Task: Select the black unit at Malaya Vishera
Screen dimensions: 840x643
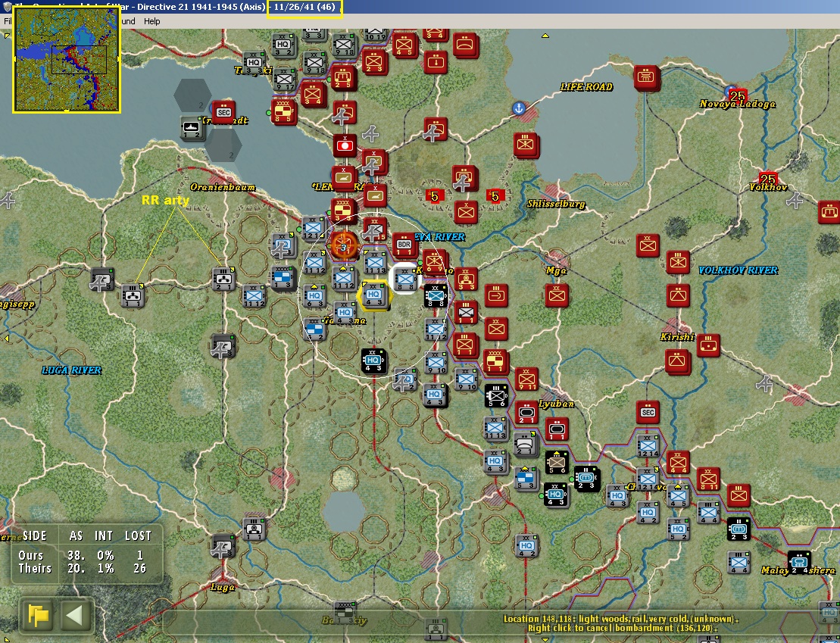Action: tap(799, 563)
